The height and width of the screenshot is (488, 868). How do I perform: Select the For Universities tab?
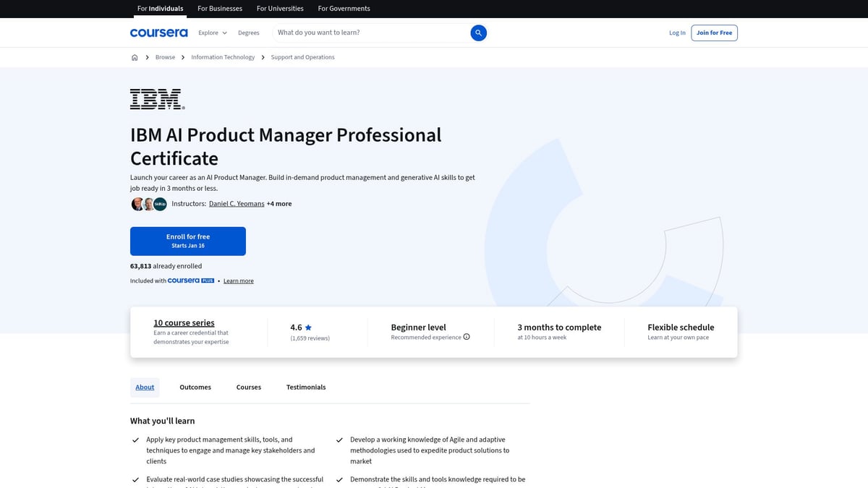pyautogui.click(x=281, y=9)
